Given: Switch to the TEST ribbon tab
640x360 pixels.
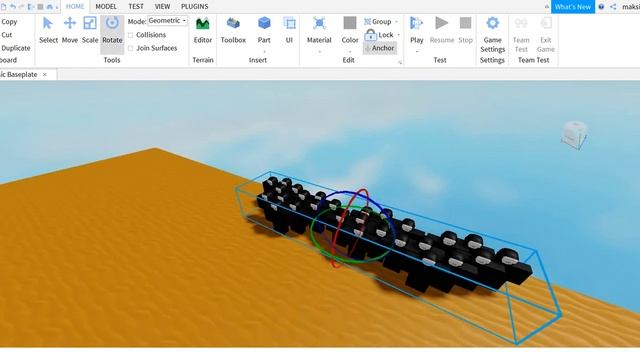Looking at the screenshot, I should (x=136, y=7).
